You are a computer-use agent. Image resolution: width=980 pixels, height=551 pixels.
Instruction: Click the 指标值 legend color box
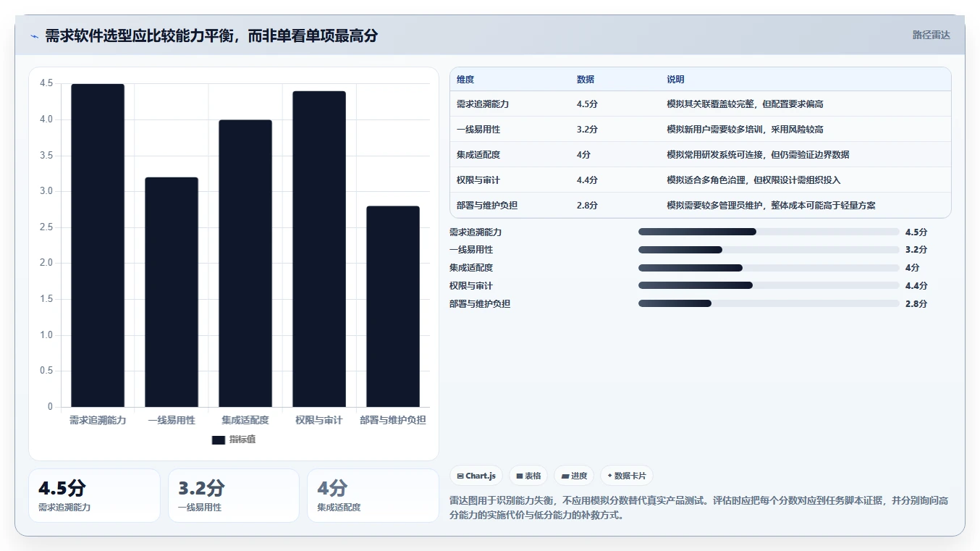click(x=219, y=439)
